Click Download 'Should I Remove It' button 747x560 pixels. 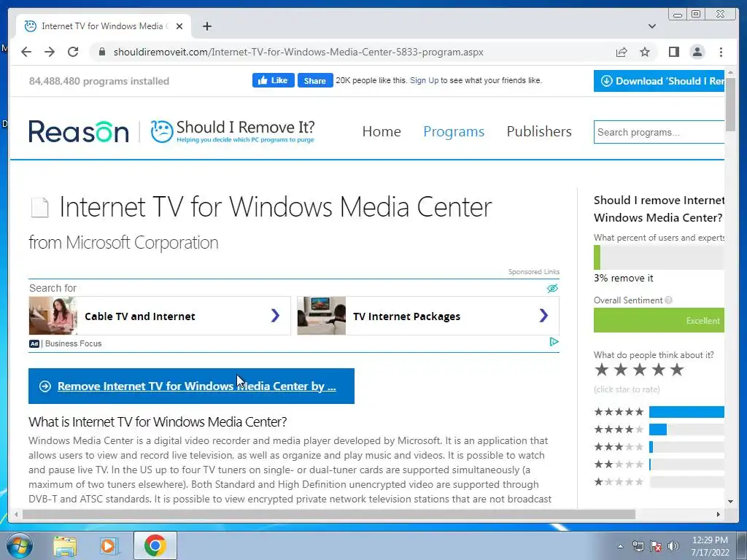tap(659, 81)
